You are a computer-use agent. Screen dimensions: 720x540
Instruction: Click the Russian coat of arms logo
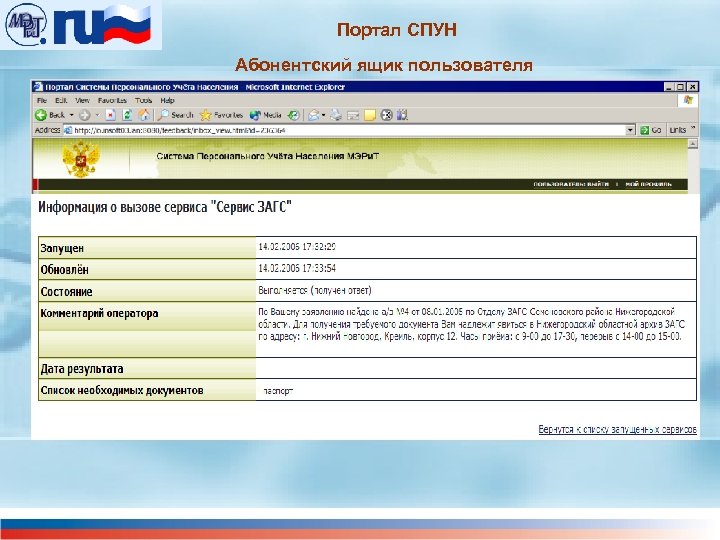[x=81, y=158]
